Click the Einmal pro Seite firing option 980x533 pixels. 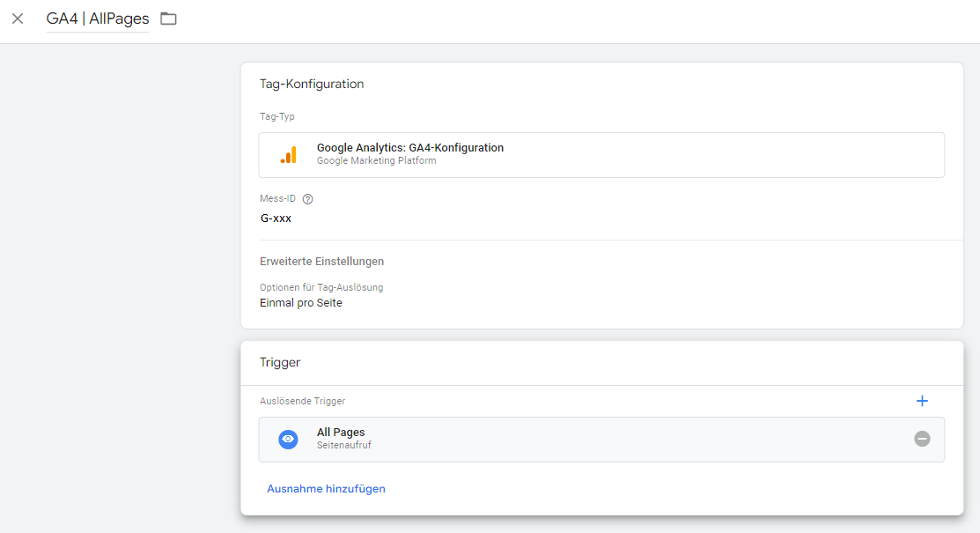pyautogui.click(x=300, y=303)
